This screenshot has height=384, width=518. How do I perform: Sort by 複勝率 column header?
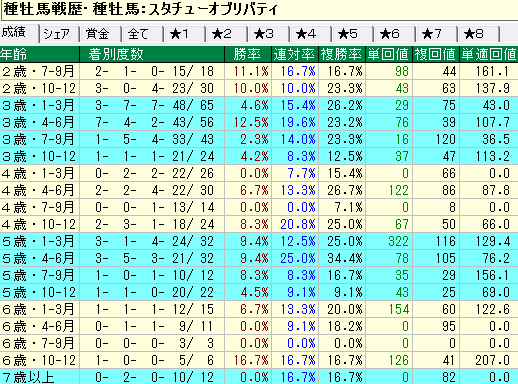pos(342,54)
